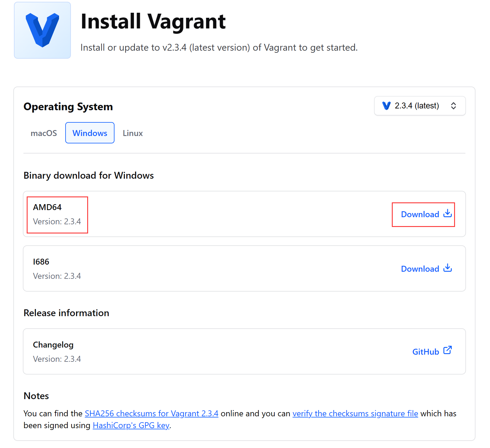
Task: Switch to the Linux tab
Action: click(133, 133)
